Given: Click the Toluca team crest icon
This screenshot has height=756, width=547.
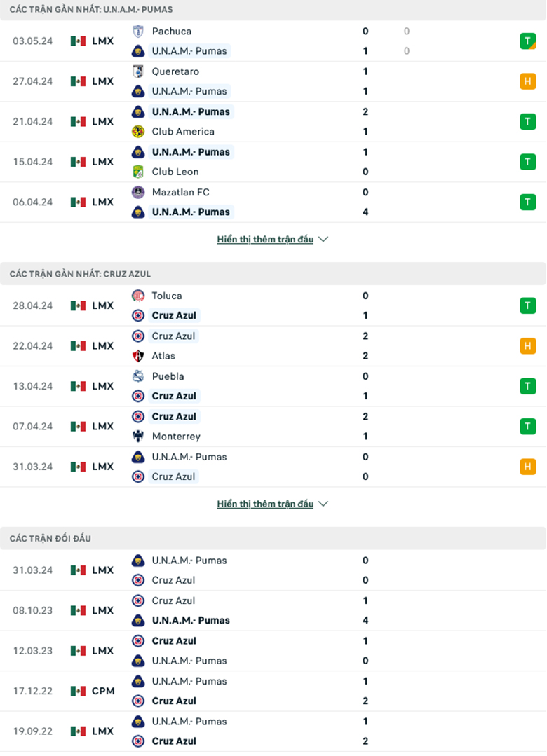Looking at the screenshot, I should pos(138,296).
